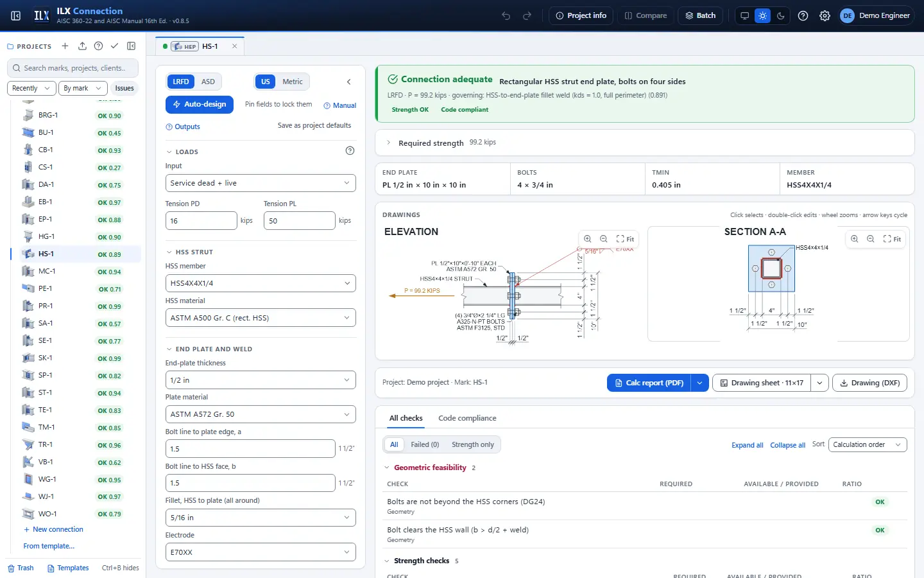924x578 pixels.
Task: Close the HS-1 tab
Action: coord(234,46)
